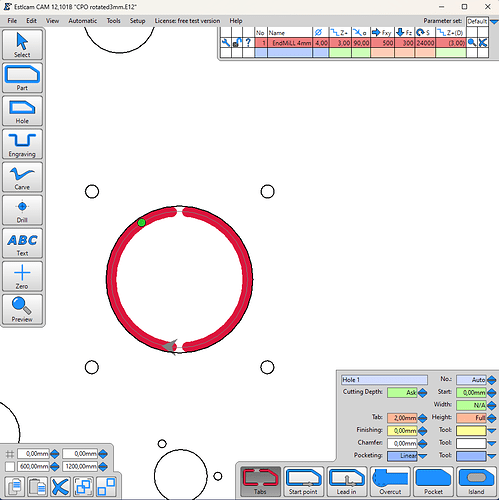Set the Zero point tool
The width and height of the screenshot is (499, 500).
[22, 276]
